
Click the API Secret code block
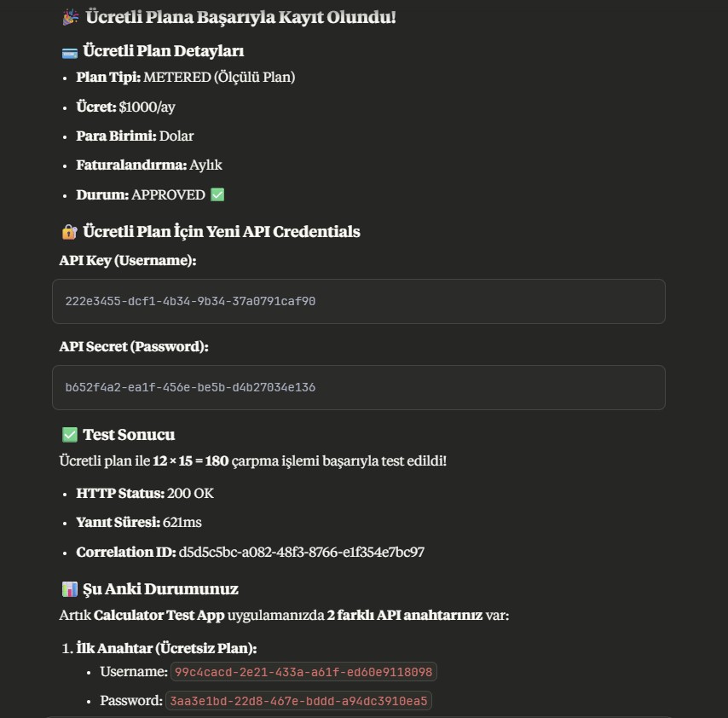point(358,387)
